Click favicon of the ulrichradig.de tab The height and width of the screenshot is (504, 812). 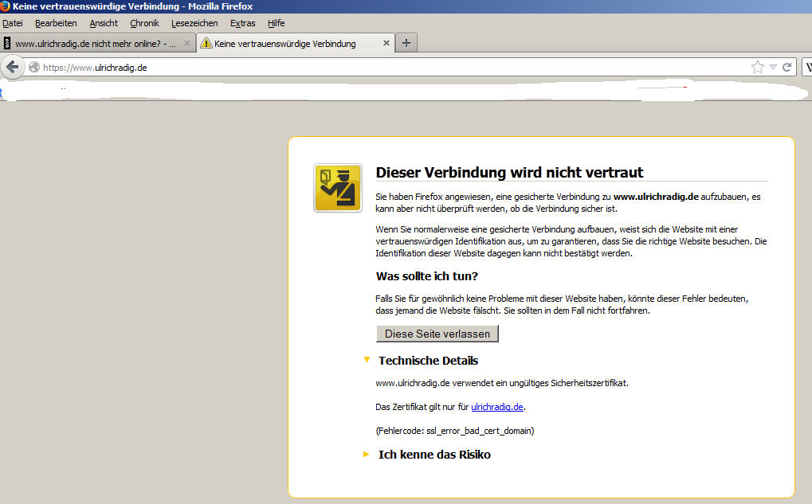pos(6,43)
